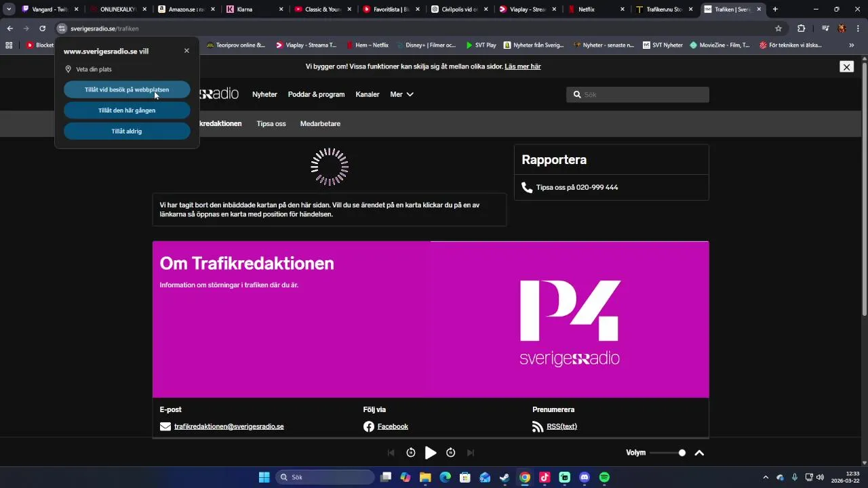The image size is (868, 488).
Task: Click the envelope icon beside the email address
Action: 165,426
